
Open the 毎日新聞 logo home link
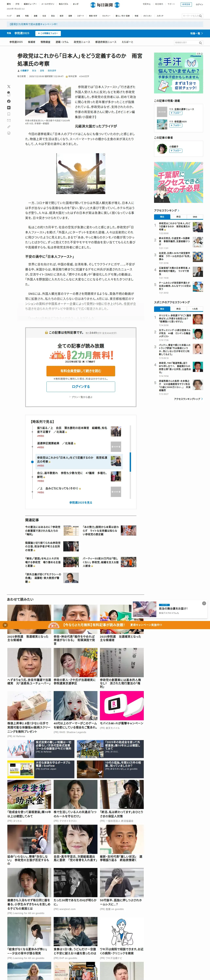(105, 5)
